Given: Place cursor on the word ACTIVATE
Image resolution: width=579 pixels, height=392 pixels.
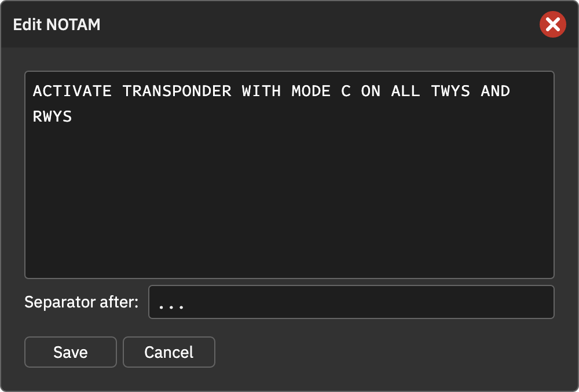Looking at the screenshot, I should click(x=72, y=91).
